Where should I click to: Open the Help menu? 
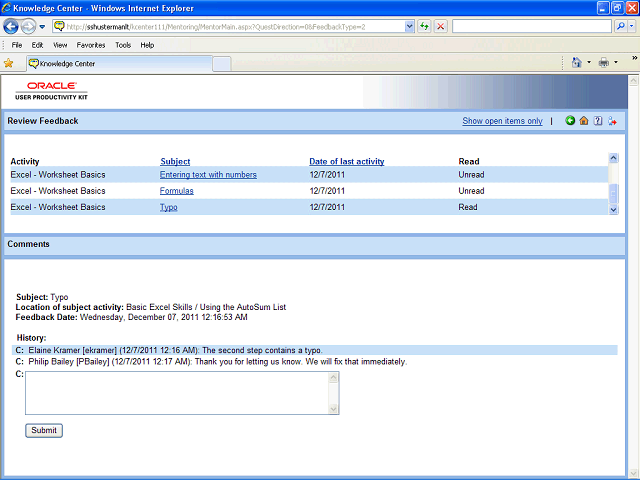click(x=147, y=45)
